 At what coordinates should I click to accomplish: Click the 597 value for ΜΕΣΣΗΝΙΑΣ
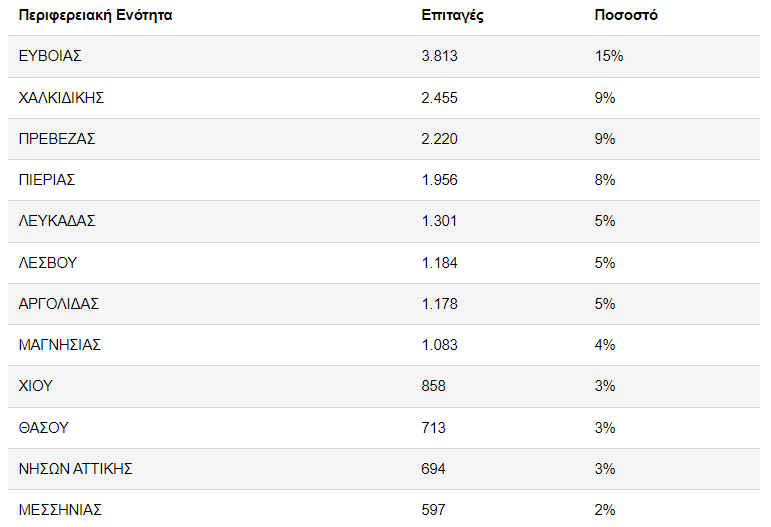(x=434, y=510)
